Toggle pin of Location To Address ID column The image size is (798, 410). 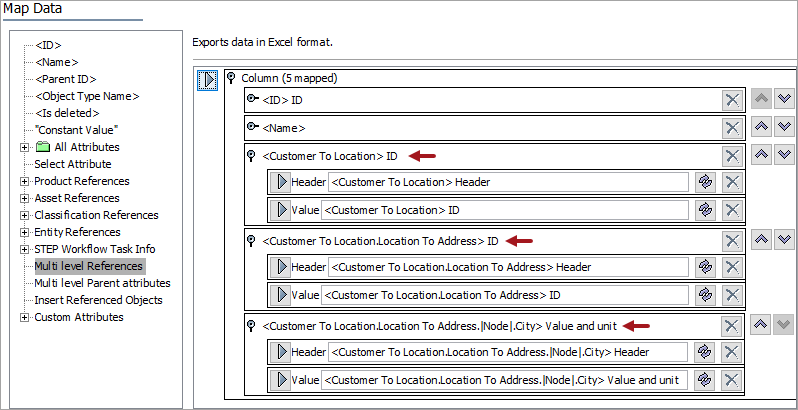pyautogui.click(x=251, y=241)
